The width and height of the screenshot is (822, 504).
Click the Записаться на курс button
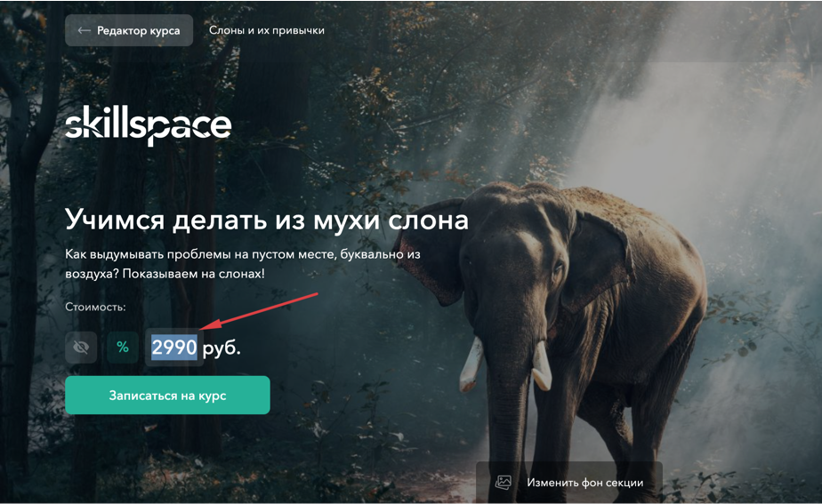(x=167, y=396)
